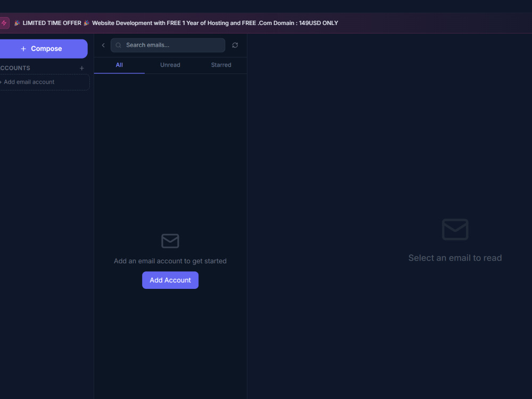Refresh the email list
Image resolution: width=532 pixels, height=399 pixels.
point(235,45)
